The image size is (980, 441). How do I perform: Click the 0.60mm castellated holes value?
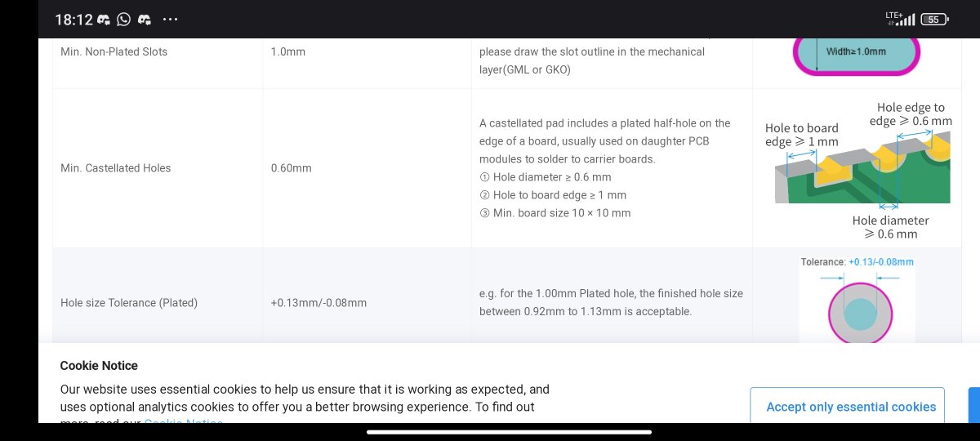[292, 168]
